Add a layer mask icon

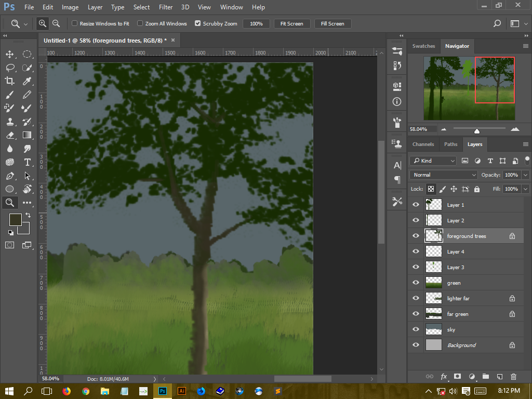(x=457, y=376)
